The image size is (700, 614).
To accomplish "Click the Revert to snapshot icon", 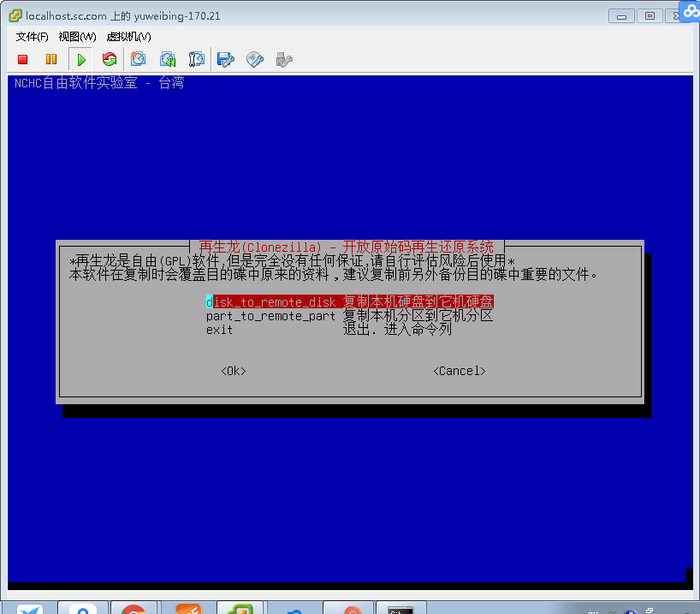I will pyautogui.click(x=168, y=59).
